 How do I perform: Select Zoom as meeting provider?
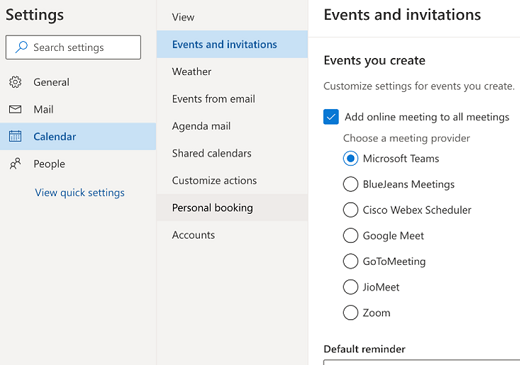tap(350, 312)
